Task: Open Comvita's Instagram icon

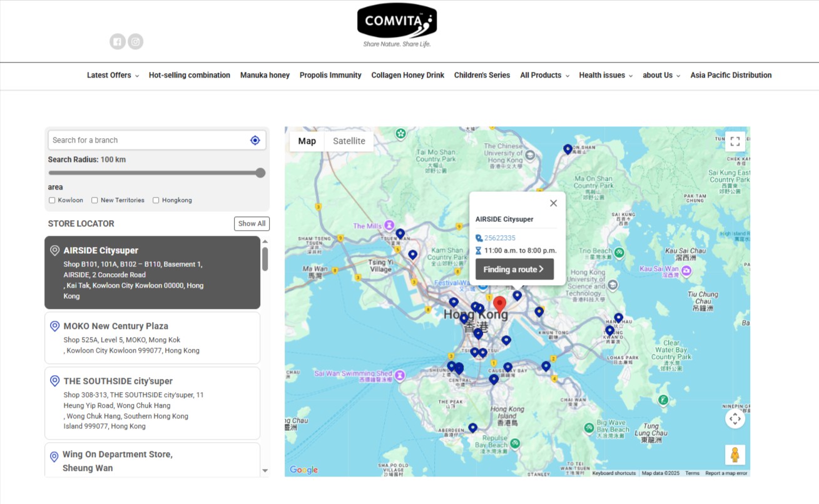Action: click(136, 41)
